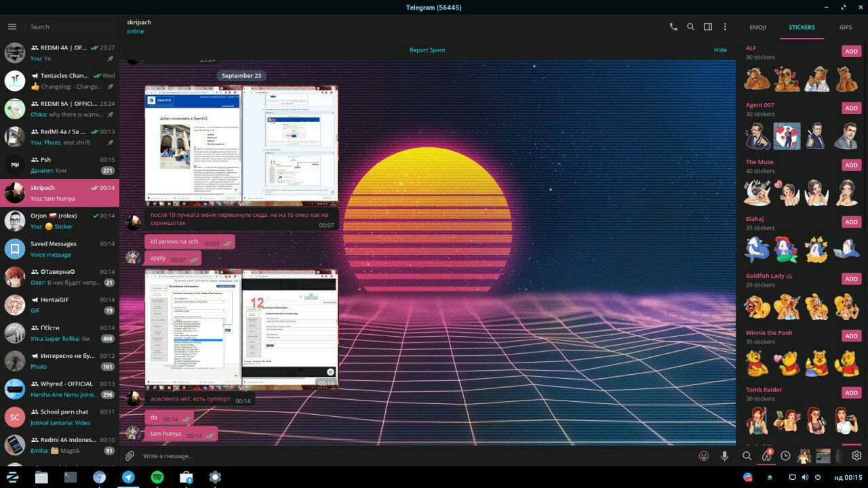The width and height of the screenshot is (868, 488).
Task: Open the Software store from taskbar
Action: tap(186, 477)
